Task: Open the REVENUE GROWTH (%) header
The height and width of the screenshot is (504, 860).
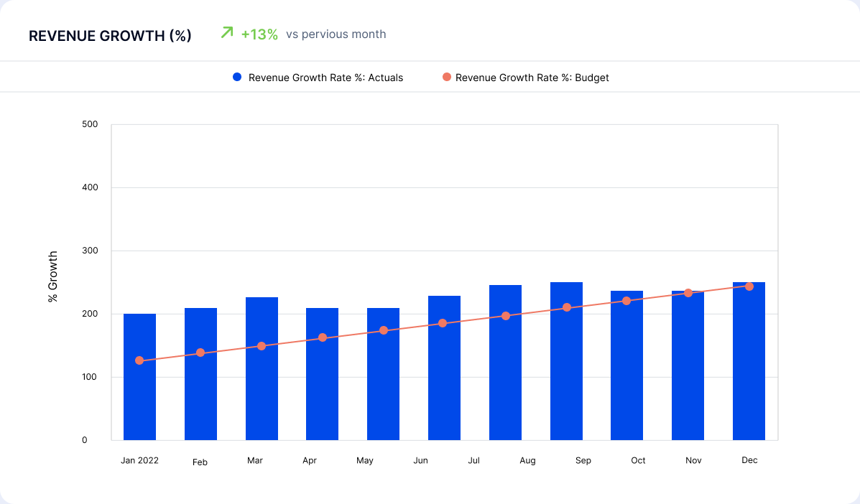Action: pyautogui.click(x=111, y=35)
